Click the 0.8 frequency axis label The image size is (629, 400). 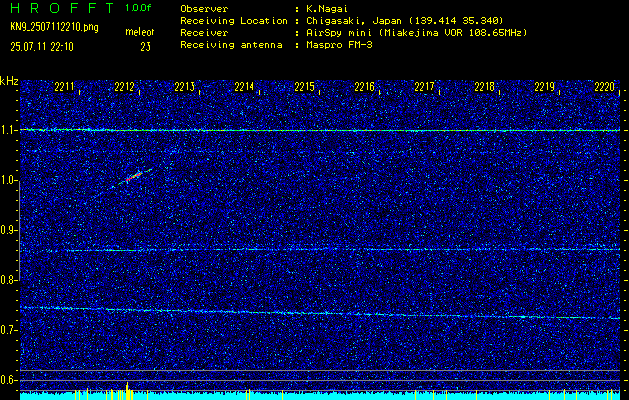click(7, 280)
